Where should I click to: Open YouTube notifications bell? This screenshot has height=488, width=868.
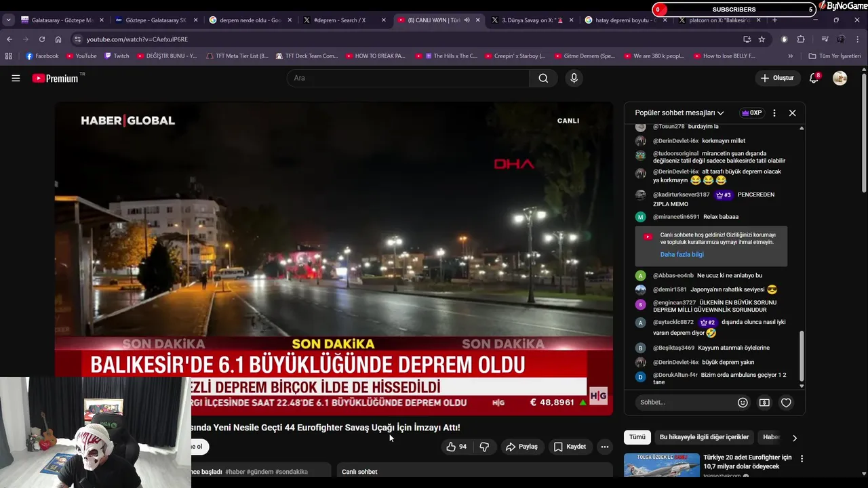[814, 78]
